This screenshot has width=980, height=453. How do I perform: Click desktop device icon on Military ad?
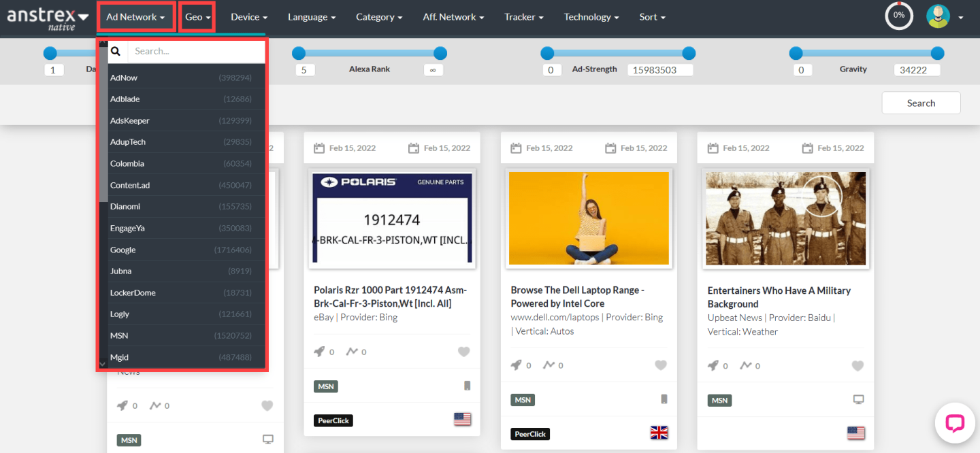point(858,400)
